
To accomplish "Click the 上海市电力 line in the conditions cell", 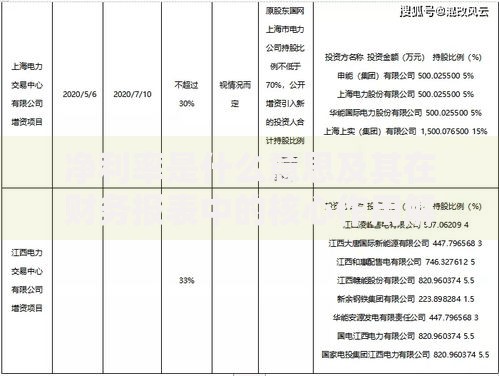I will (285, 29).
